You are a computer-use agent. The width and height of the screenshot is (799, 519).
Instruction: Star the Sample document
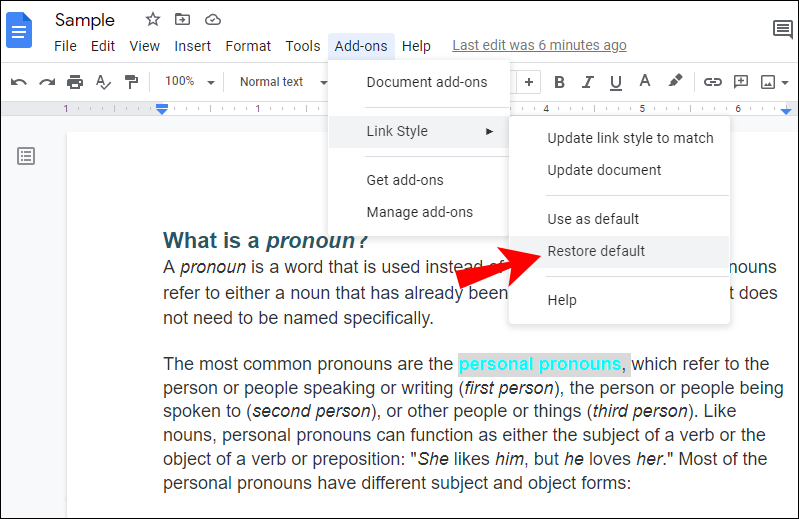pyautogui.click(x=152, y=19)
